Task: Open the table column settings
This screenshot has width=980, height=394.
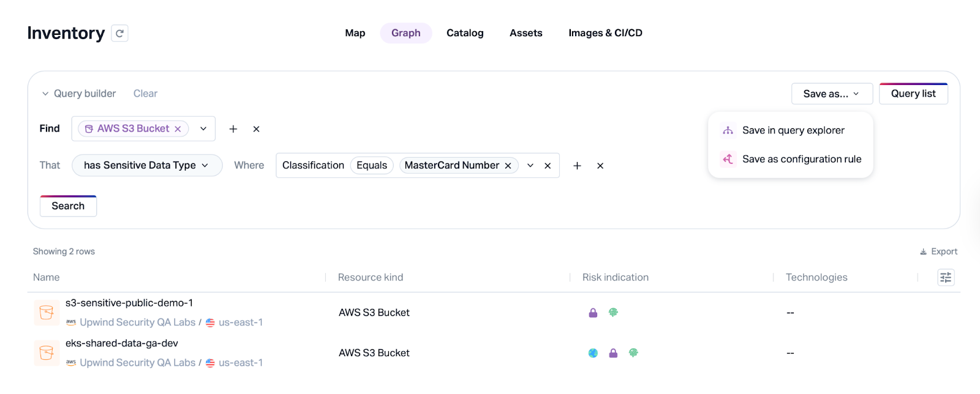Action: (x=946, y=278)
